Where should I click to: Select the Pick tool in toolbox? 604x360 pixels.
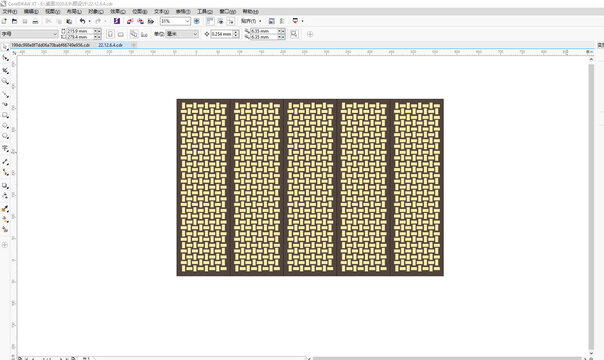pyautogui.click(x=5, y=47)
